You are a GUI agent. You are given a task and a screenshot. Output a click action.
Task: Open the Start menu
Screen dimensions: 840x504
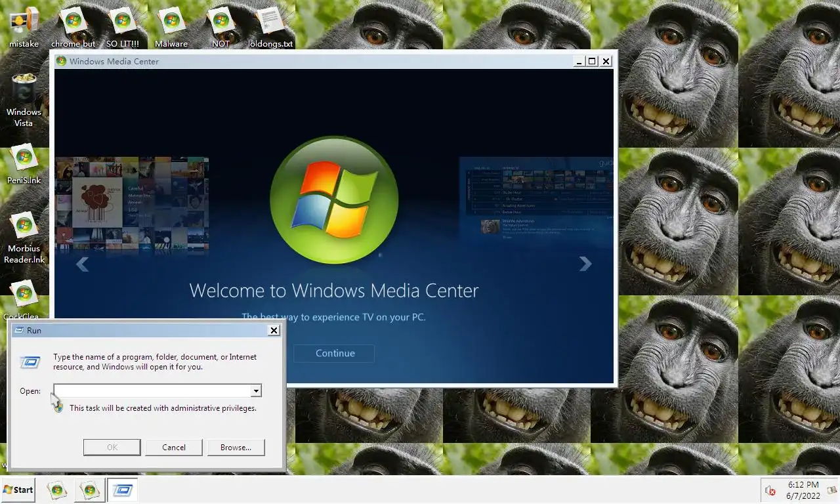point(18,490)
